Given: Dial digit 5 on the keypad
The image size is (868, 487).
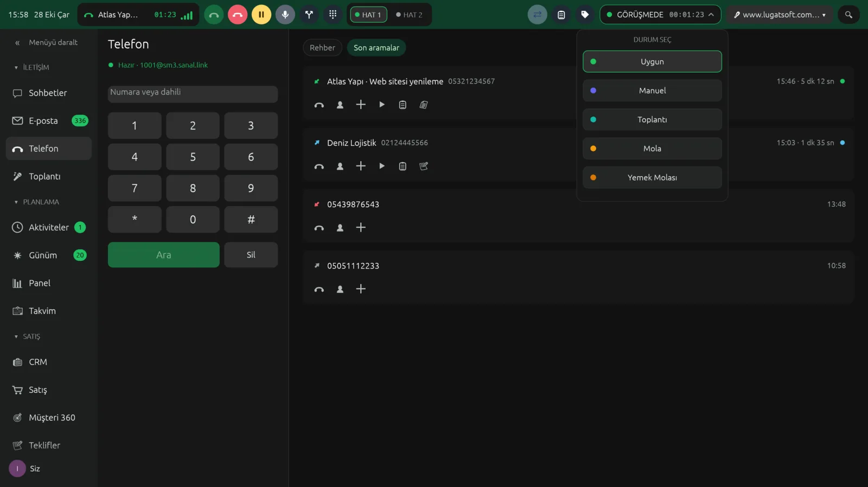Looking at the screenshot, I should pyautogui.click(x=193, y=157).
